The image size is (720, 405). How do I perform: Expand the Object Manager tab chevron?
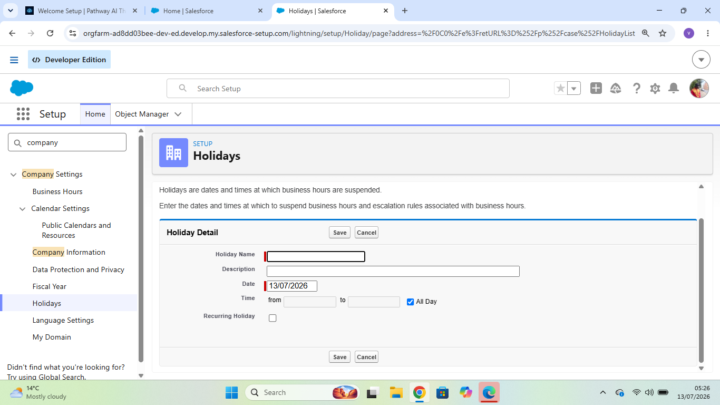[178, 114]
